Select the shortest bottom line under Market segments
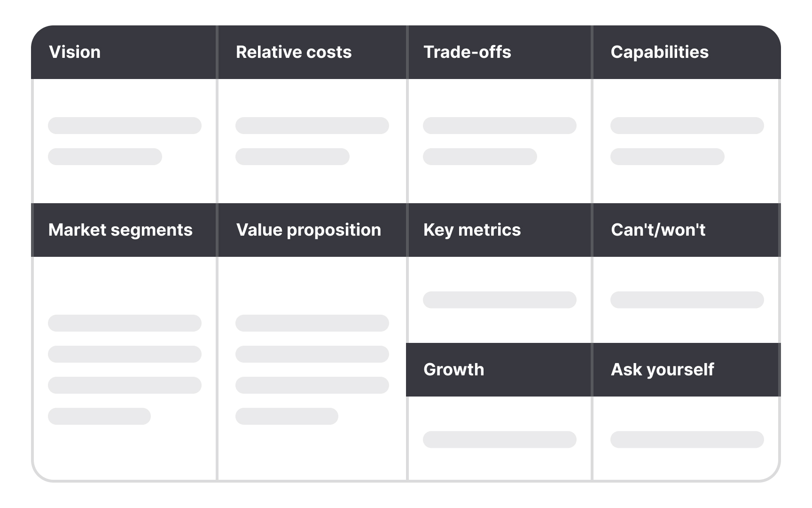This screenshot has height=508, width=812. (99, 416)
